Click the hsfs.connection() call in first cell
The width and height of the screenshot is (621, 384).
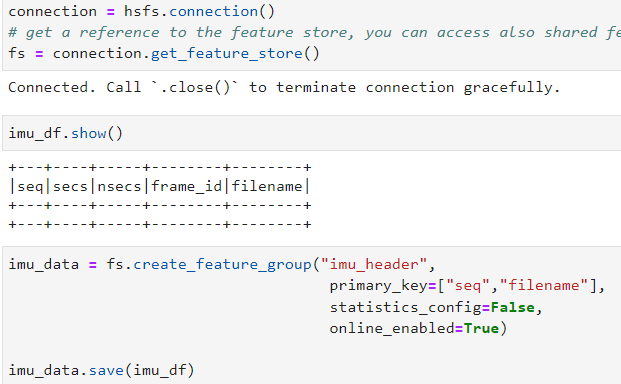(x=199, y=11)
